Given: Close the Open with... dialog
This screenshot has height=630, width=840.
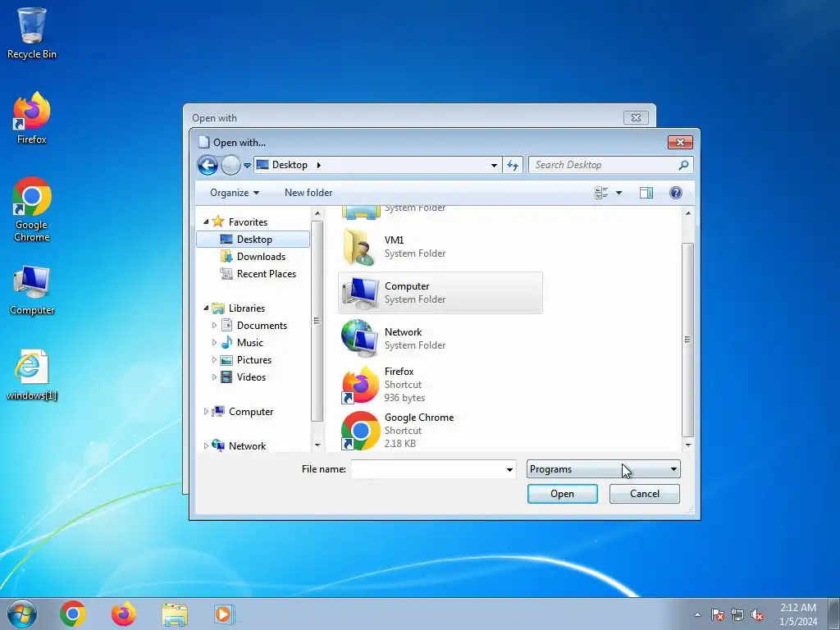Looking at the screenshot, I should coord(680,142).
